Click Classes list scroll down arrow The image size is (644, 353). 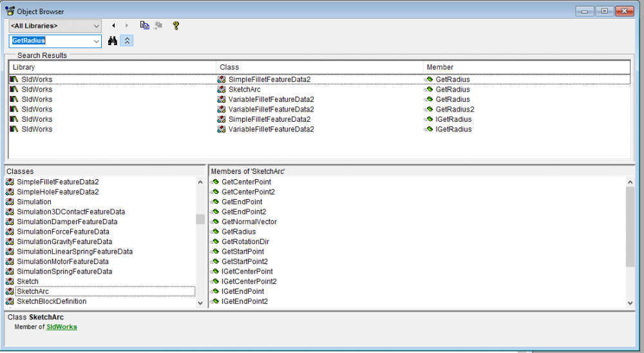(x=200, y=303)
